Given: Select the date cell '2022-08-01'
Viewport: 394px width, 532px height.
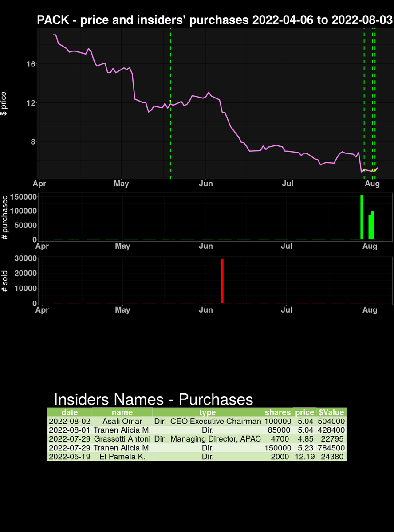Looking at the screenshot, I should coord(70,430).
